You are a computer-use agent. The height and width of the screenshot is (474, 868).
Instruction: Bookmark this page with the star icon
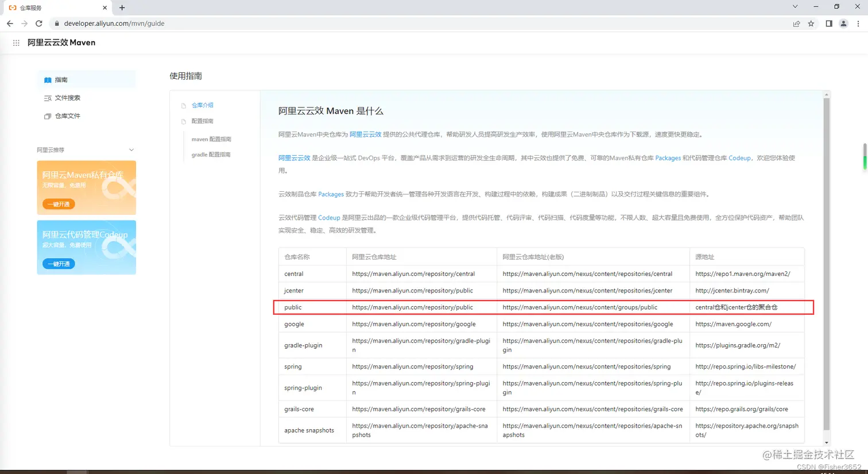pyautogui.click(x=811, y=24)
